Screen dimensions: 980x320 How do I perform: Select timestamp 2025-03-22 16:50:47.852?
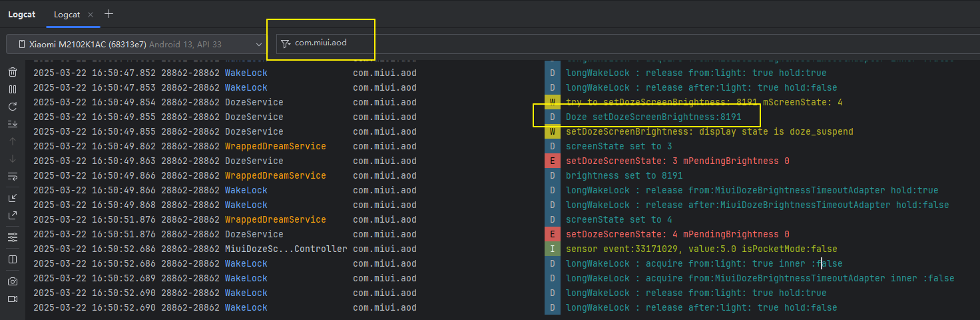click(94, 73)
